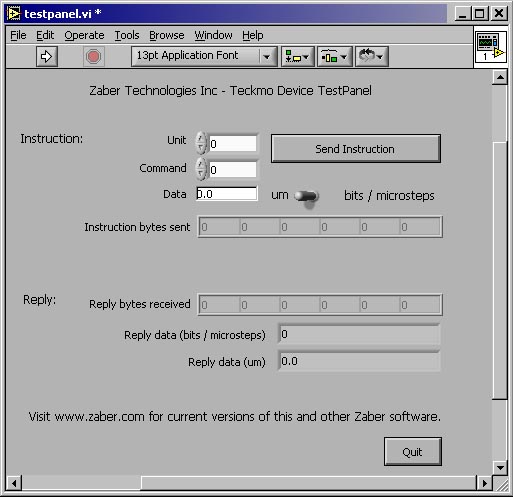Click the vertical scrollbar thumb

500,270
